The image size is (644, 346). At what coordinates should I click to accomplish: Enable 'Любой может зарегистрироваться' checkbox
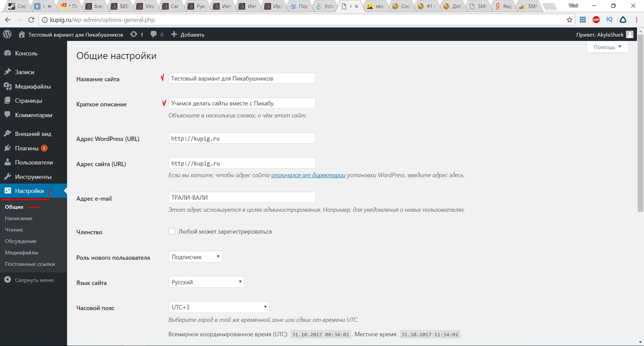pyautogui.click(x=172, y=231)
